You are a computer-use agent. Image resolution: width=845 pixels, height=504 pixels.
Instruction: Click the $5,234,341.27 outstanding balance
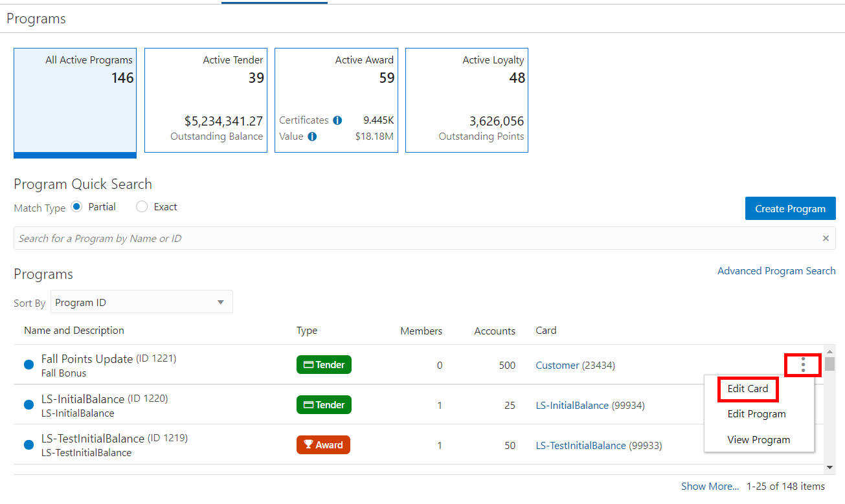pyautogui.click(x=223, y=121)
